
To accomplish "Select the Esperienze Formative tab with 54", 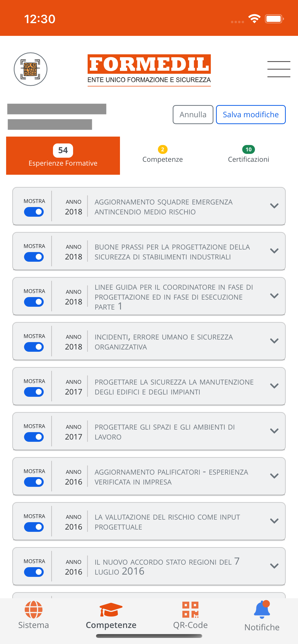I will tap(63, 156).
